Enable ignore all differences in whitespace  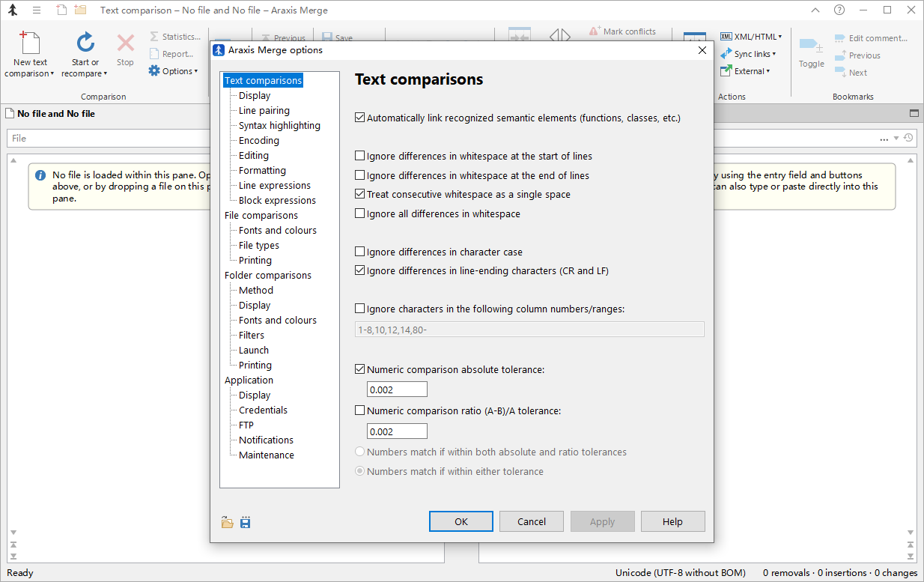[x=360, y=213]
